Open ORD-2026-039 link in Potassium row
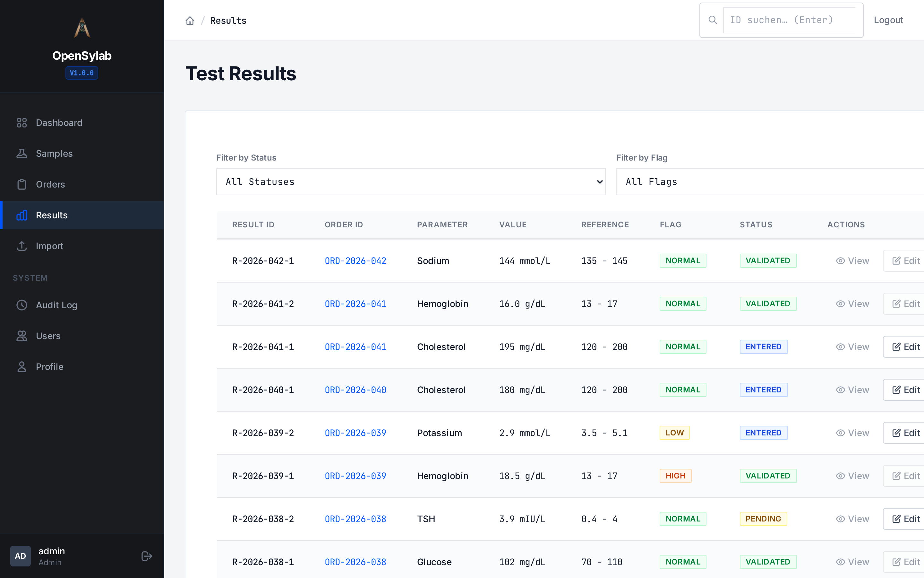The width and height of the screenshot is (924, 578). point(355,433)
